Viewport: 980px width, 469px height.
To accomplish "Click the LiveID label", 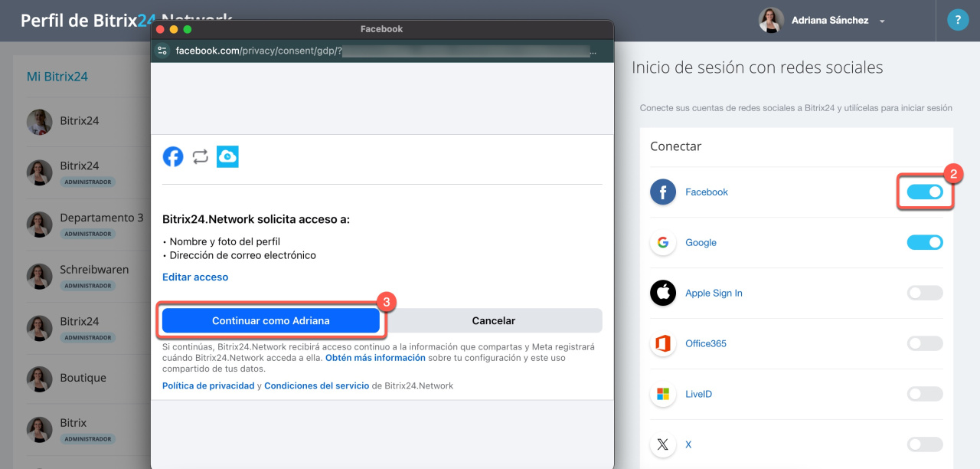I will 698,394.
